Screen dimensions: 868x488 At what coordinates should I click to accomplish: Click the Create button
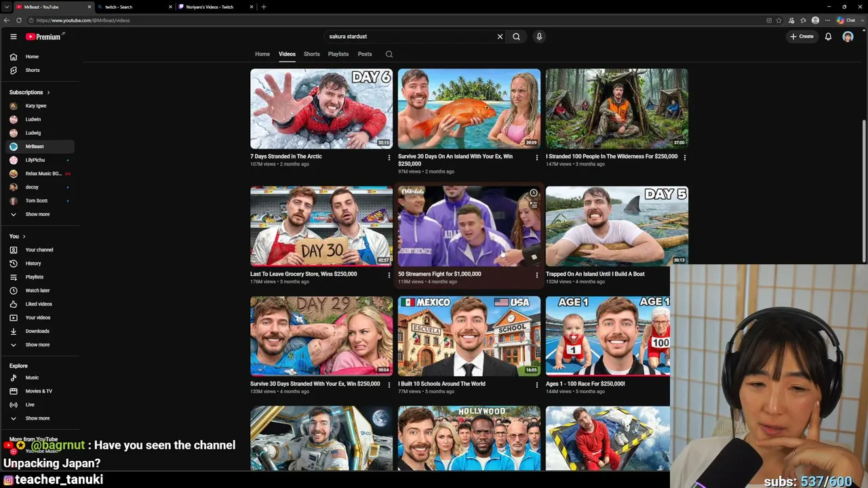pos(802,37)
